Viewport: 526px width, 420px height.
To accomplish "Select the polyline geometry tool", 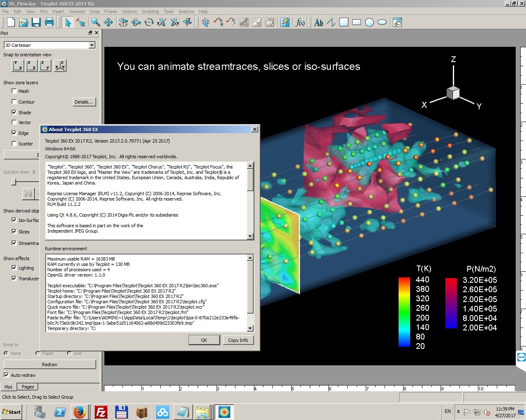I will (331, 23).
